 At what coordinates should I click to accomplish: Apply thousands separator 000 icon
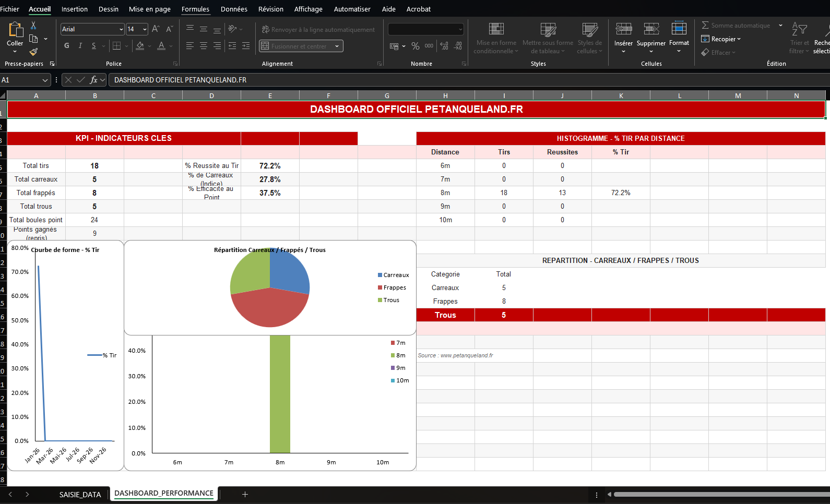429,46
